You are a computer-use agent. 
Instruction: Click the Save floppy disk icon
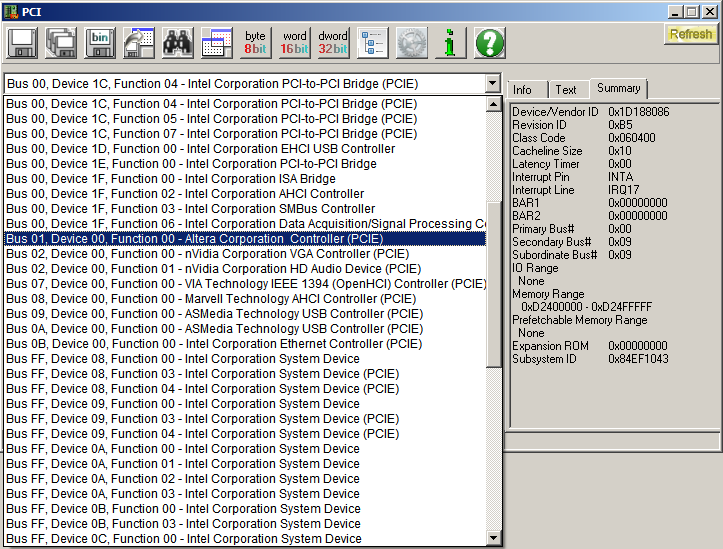(23, 42)
